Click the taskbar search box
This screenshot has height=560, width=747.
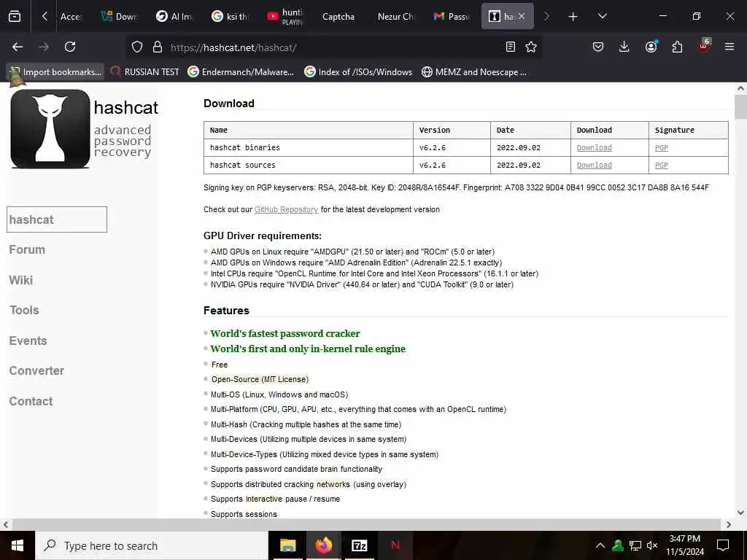pos(152,545)
